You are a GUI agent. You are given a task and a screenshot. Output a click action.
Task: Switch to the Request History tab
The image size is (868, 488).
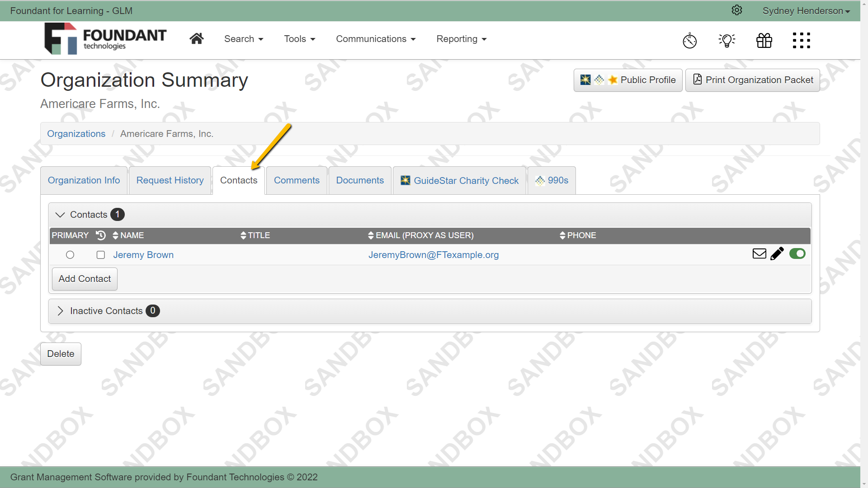click(x=170, y=180)
